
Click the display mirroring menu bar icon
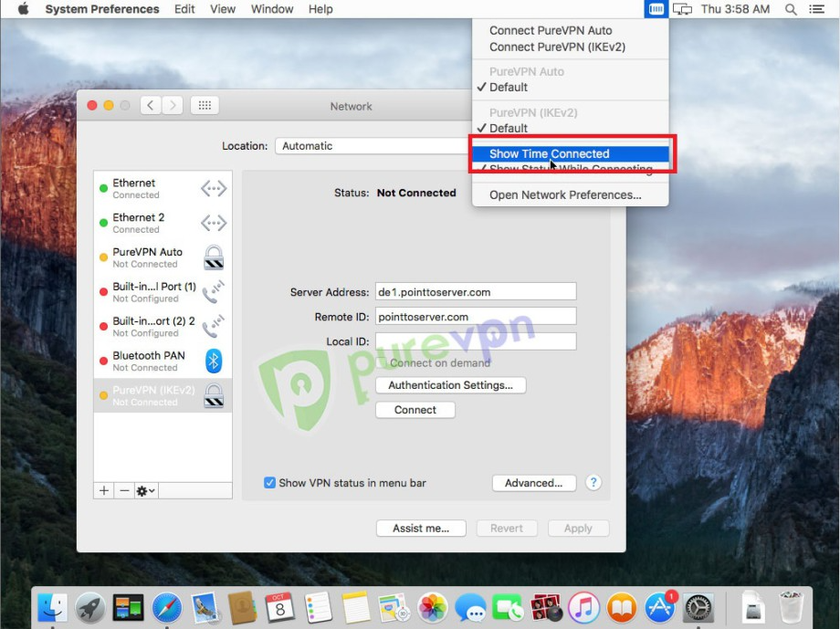(x=682, y=9)
